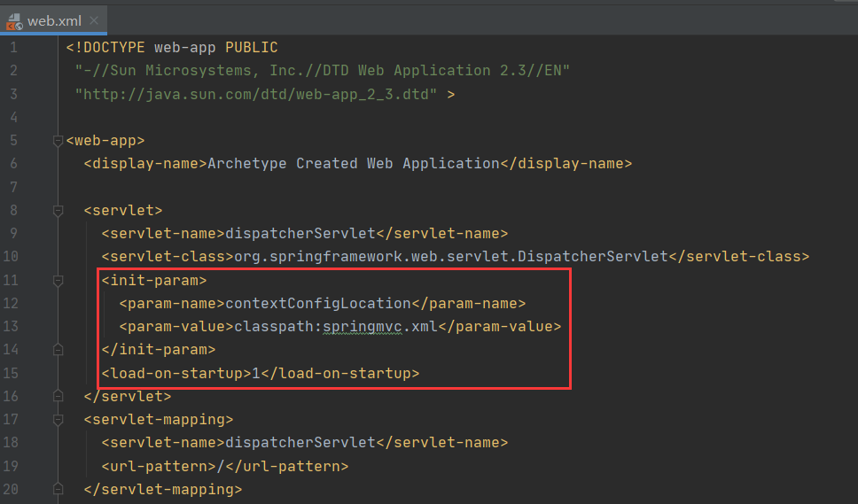Place cursor in contextConfigLocation text
The image size is (858, 504).
point(318,304)
